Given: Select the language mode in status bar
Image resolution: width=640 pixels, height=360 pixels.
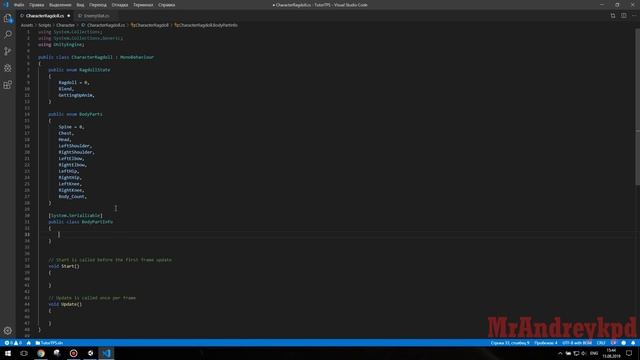Looking at the screenshot, I should pyautogui.click(x=613, y=343).
